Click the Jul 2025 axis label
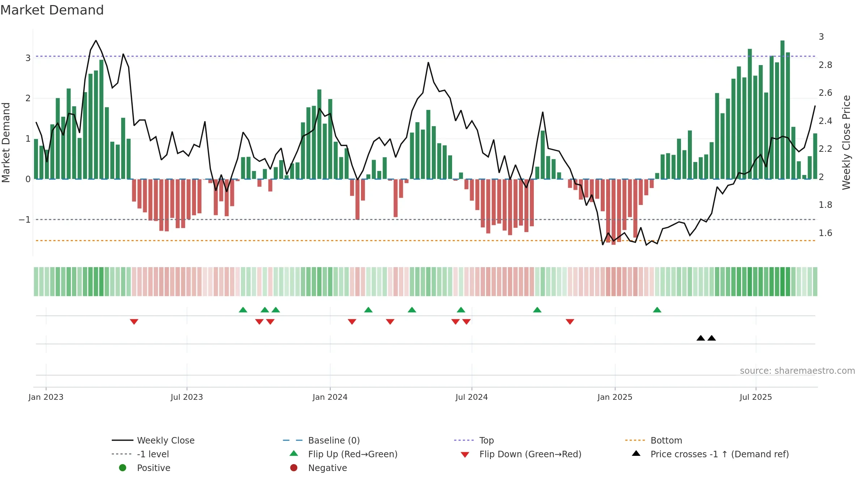This screenshot has height=488, width=868. click(x=756, y=397)
